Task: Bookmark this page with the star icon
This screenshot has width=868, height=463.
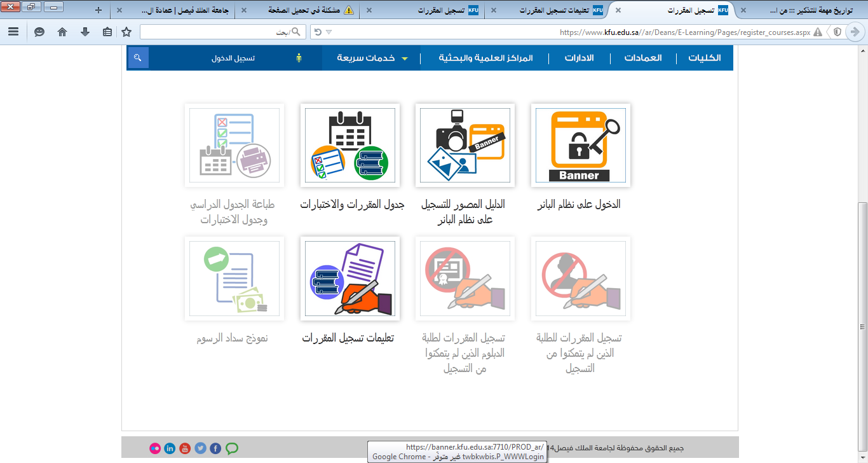Action: point(126,32)
